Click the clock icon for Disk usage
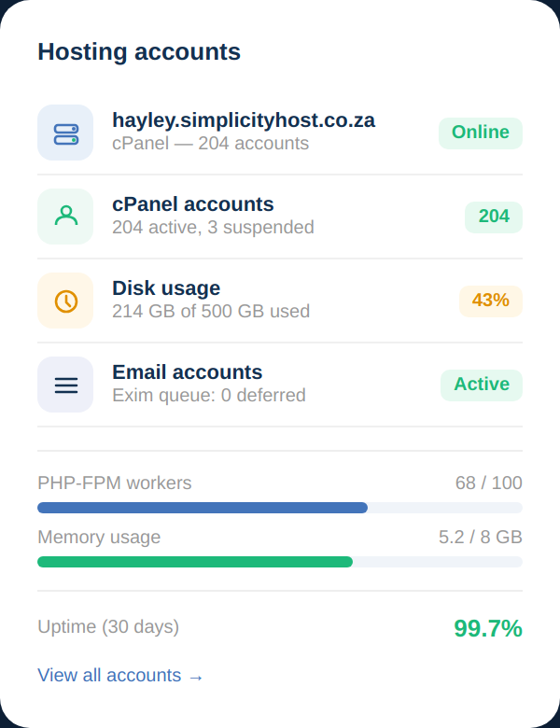This screenshot has height=728, width=560. (65, 301)
